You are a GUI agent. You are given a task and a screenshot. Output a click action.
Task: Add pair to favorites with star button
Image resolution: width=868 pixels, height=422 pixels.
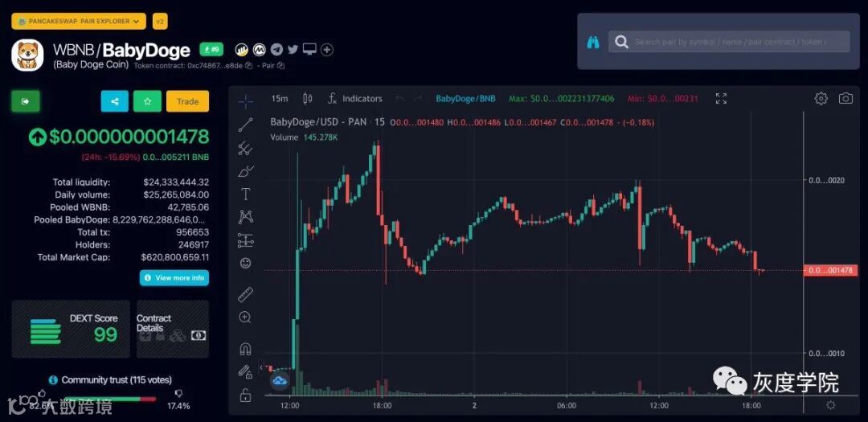click(147, 101)
